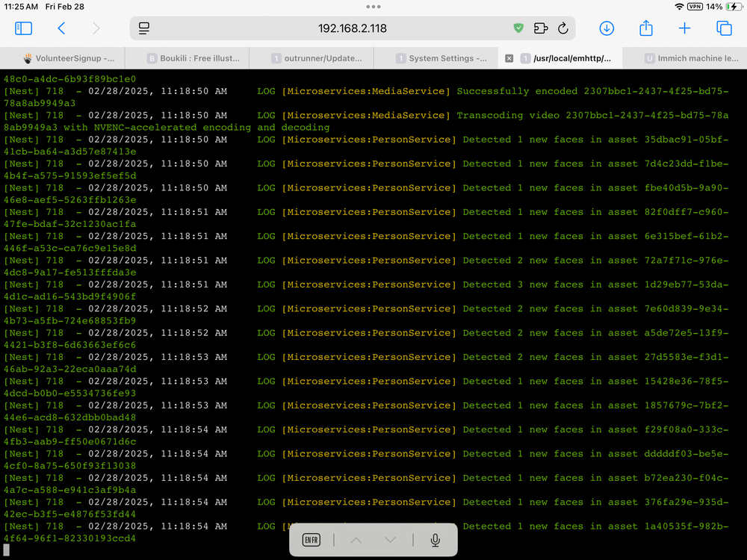Reload the current page
Image resolution: width=747 pixels, height=560 pixels.
coord(563,28)
